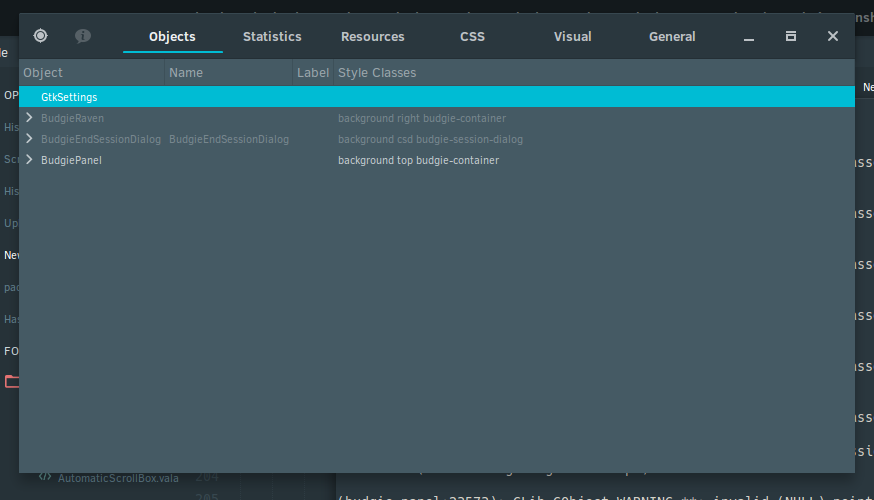Select the GtkSettings row
Screen dimensions: 874x500
[437, 97]
